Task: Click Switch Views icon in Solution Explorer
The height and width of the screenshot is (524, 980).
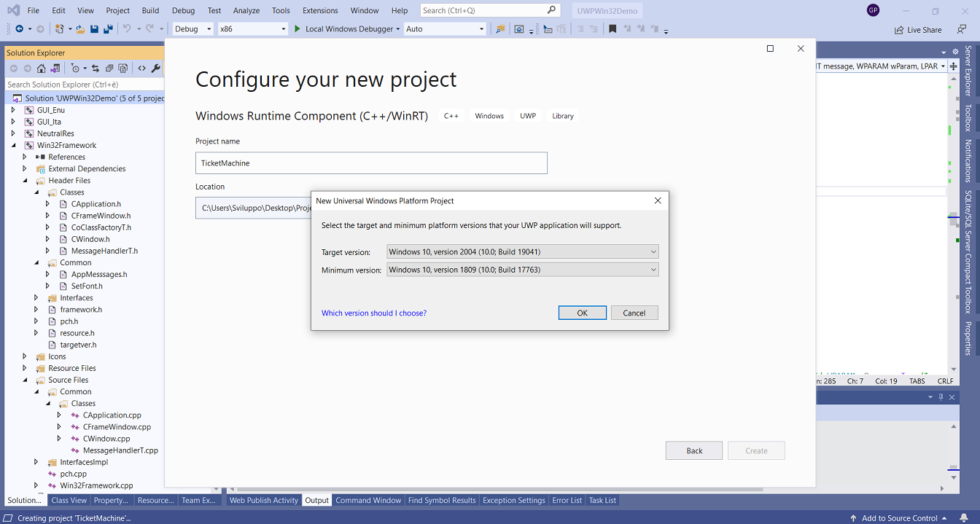Action: click(x=55, y=68)
